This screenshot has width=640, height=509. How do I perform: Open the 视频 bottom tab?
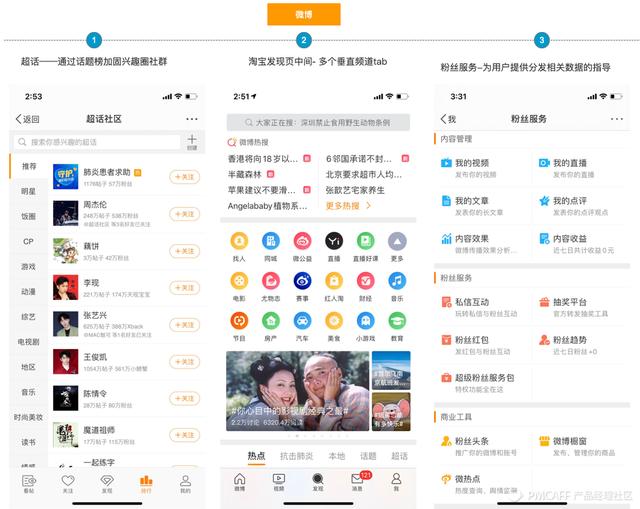[279, 482]
